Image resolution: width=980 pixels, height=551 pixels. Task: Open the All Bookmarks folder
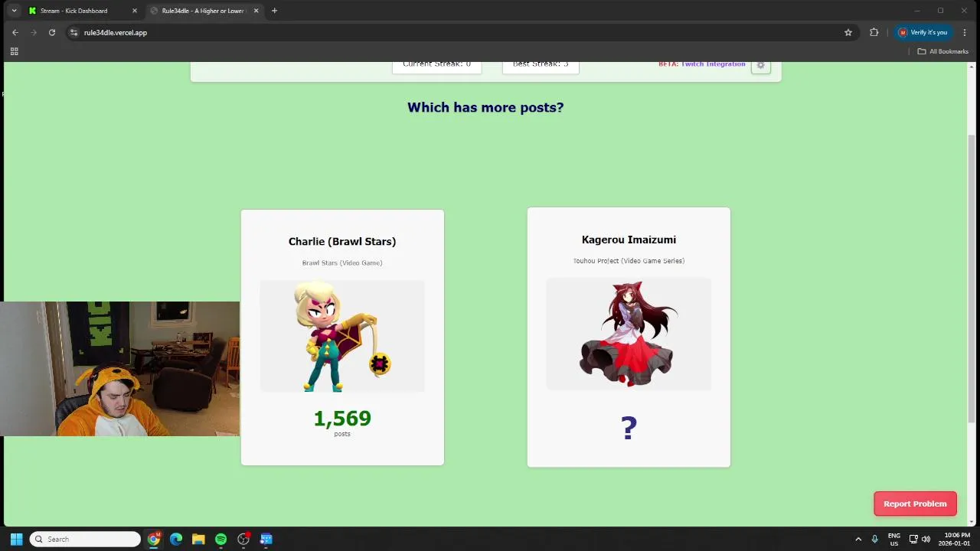943,51
